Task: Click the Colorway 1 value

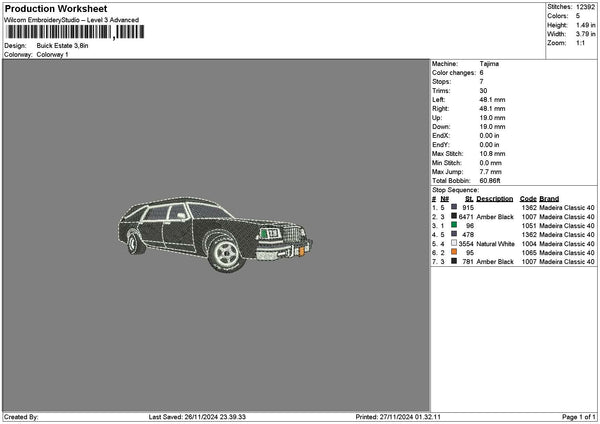Action: click(x=53, y=54)
